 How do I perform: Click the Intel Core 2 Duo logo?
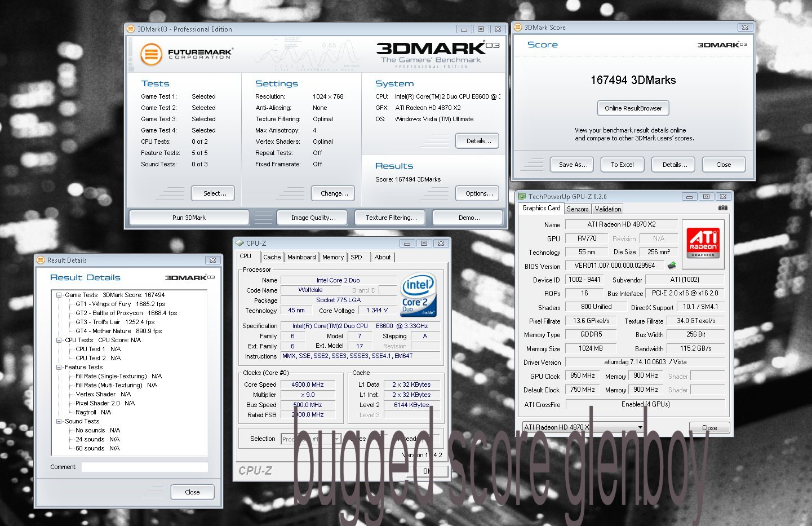click(418, 295)
